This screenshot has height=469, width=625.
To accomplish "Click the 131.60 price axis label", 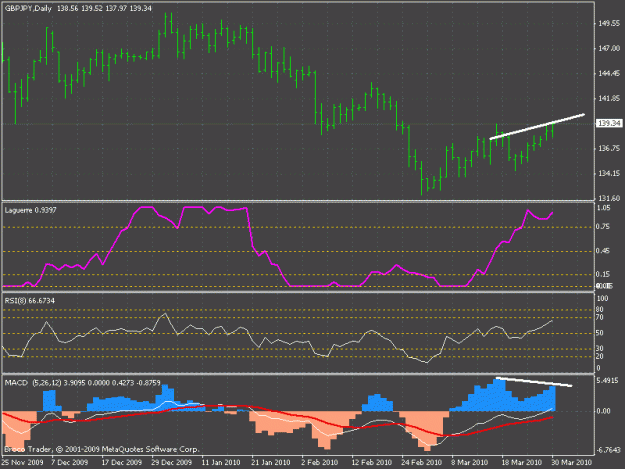I will (x=609, y=198).
